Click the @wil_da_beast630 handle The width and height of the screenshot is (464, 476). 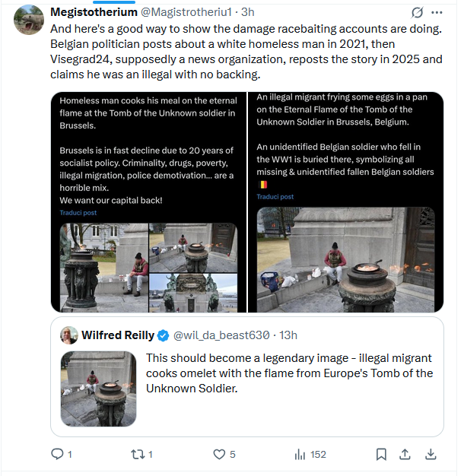pos(222,335)
